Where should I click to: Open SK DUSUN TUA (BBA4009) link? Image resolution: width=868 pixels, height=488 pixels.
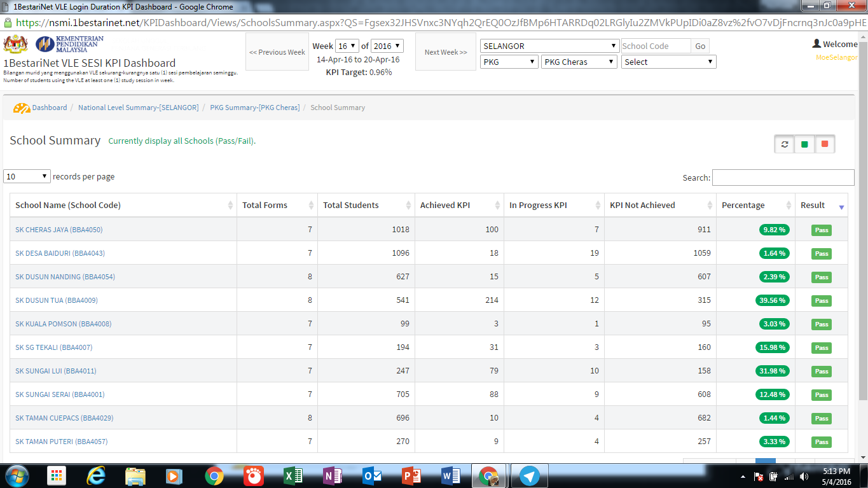click(x=57, y=300)
